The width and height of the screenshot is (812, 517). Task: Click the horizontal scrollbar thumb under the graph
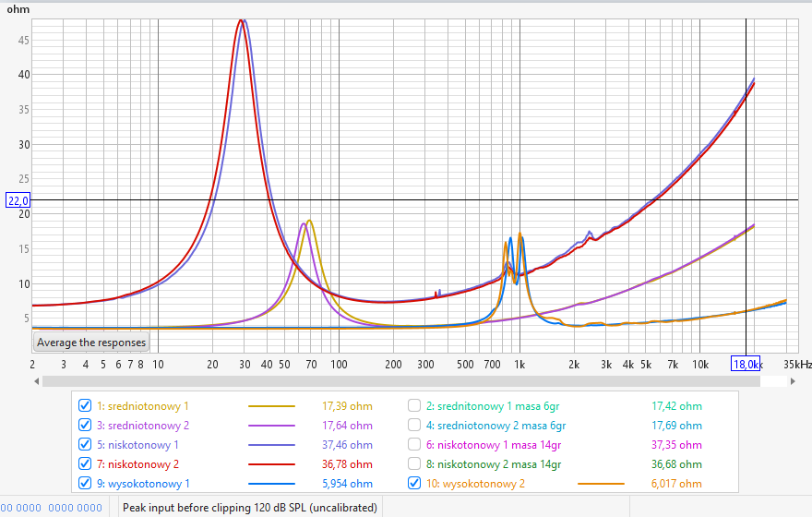[x=401, y=381]
